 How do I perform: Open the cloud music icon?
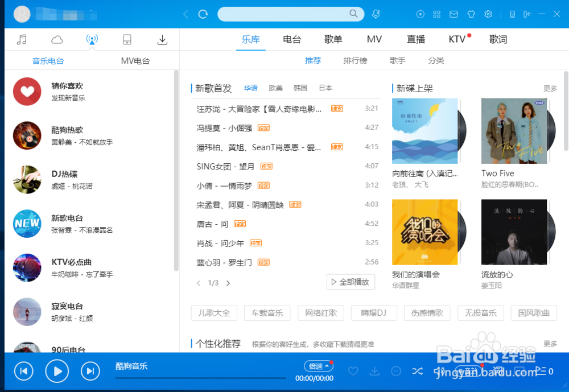pos(57,39)
